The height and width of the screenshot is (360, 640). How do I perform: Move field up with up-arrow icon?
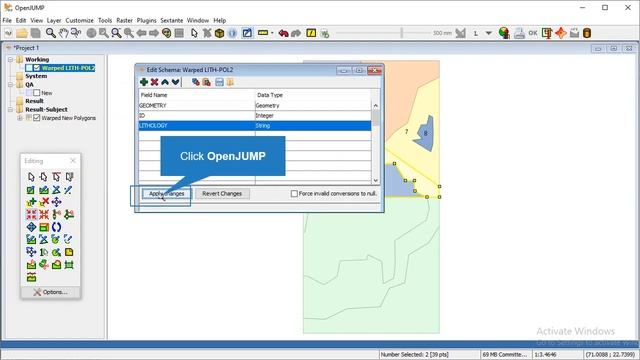(x=165, y=82)
